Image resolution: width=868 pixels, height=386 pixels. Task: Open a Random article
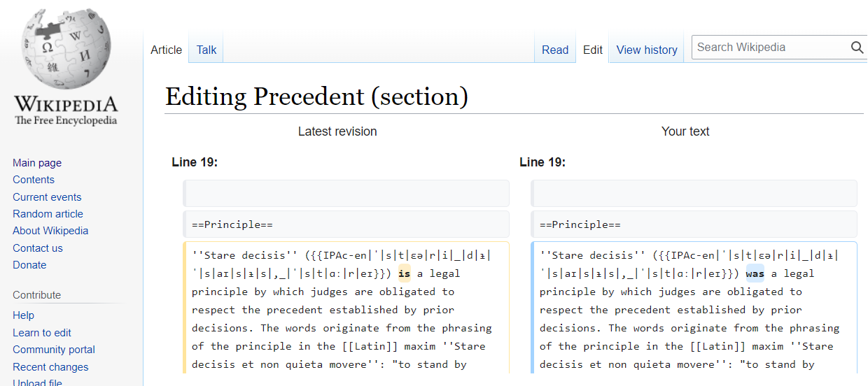pyautogui.click(x=48, y=214)
